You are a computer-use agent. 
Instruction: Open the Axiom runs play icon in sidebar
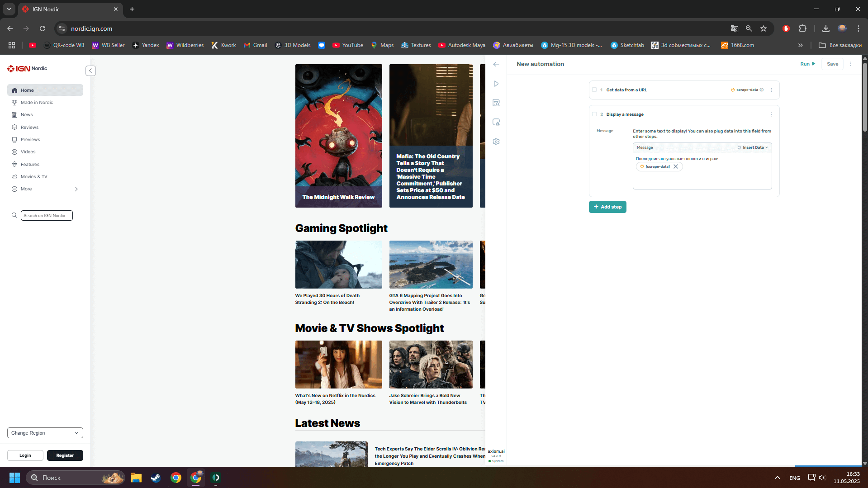[x=496, y=84]
